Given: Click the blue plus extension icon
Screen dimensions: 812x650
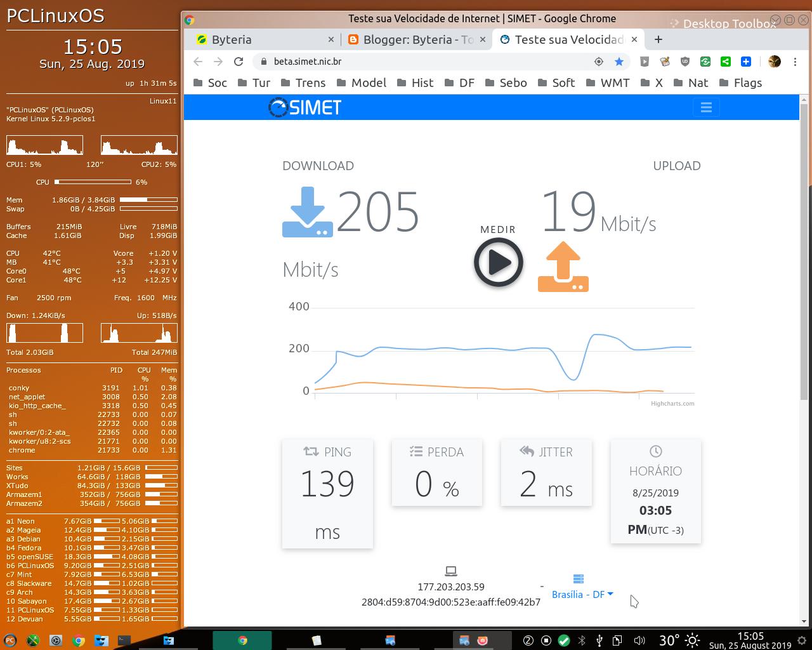Looking at the screenshot, I should (x=746, y=62).
